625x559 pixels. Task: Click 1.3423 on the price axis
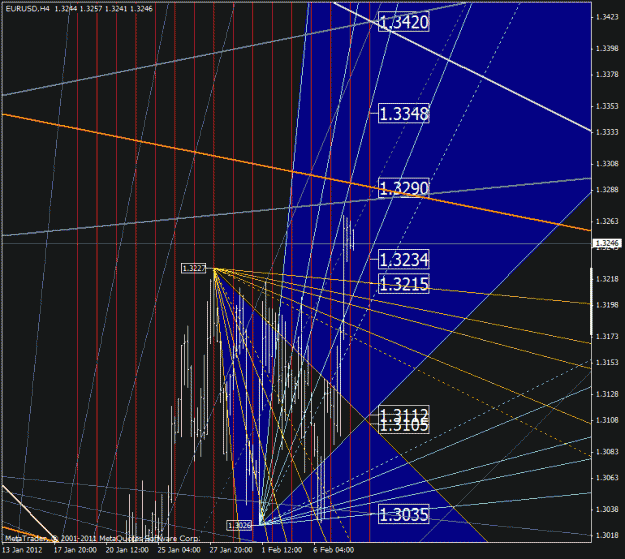pyautogui.click(x=607, y=17)
